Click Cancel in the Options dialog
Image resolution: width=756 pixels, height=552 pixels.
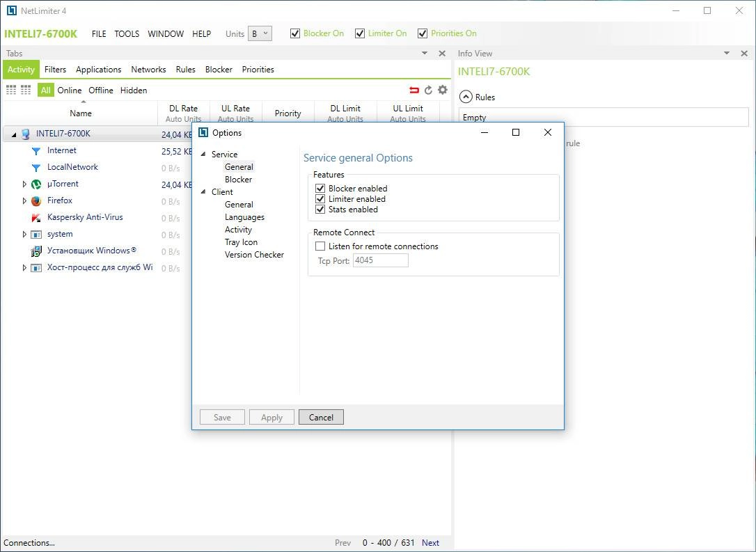click(x=321, y=418)
